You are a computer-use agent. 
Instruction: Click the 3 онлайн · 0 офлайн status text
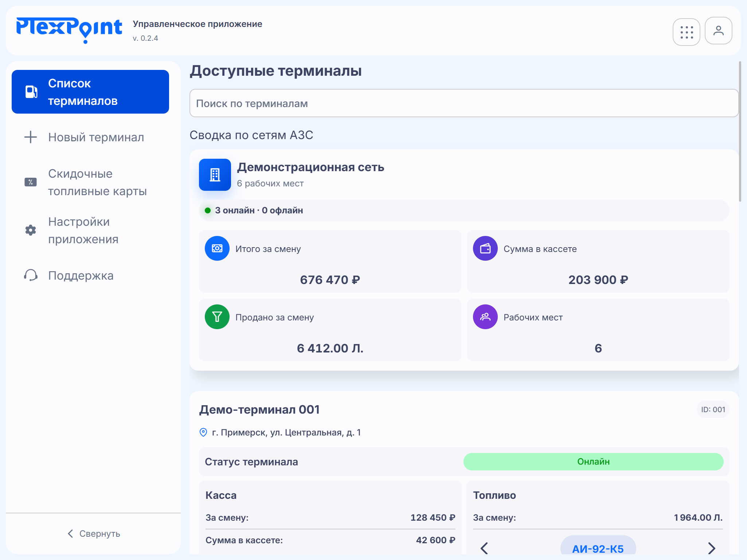[259, 210]
